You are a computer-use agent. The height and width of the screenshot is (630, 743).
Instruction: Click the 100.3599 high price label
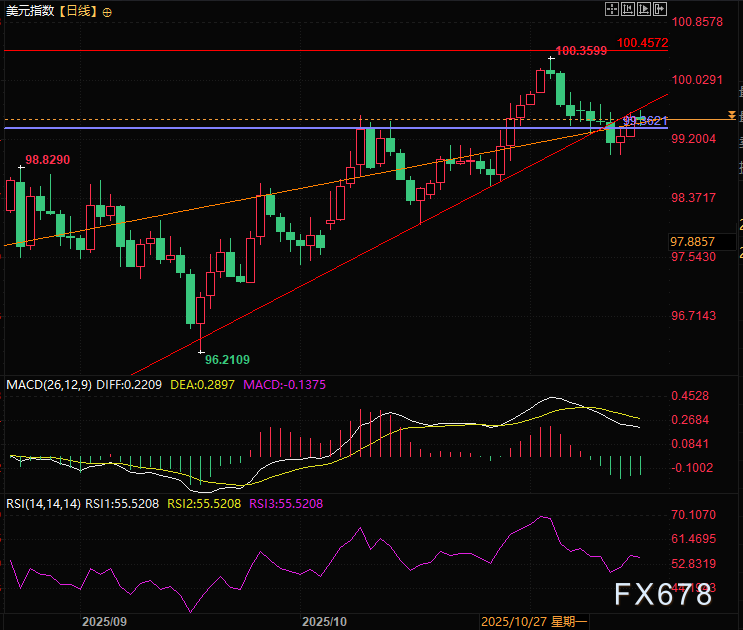[580, 49]
